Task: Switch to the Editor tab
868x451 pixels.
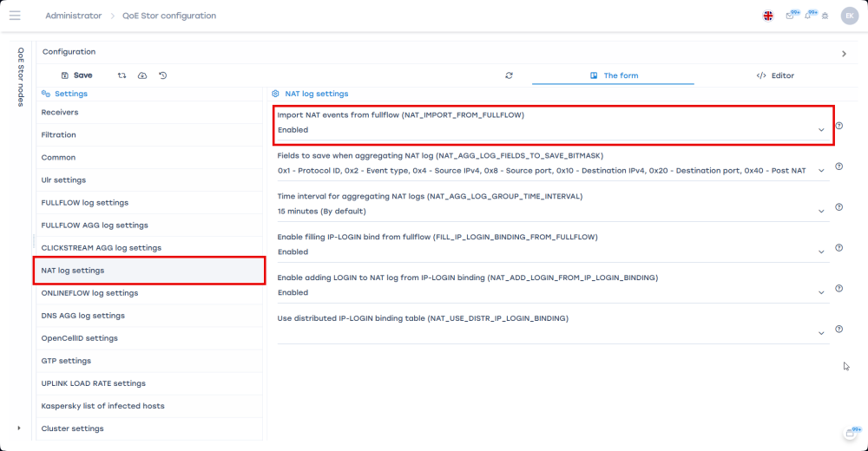Action: (775, 75)
